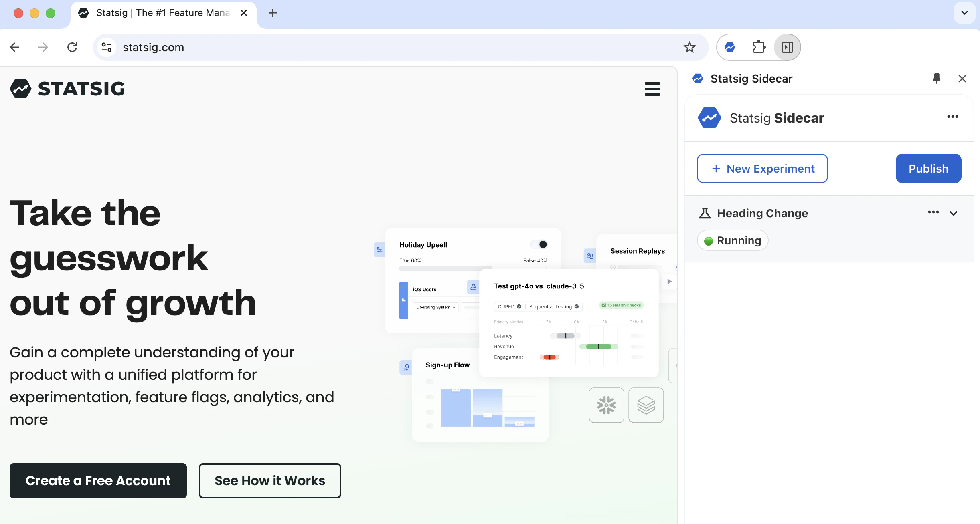980x524 pixels.
Task: Reload the statsig.com page
Action: pyautogui.click(x=72, y=47)
